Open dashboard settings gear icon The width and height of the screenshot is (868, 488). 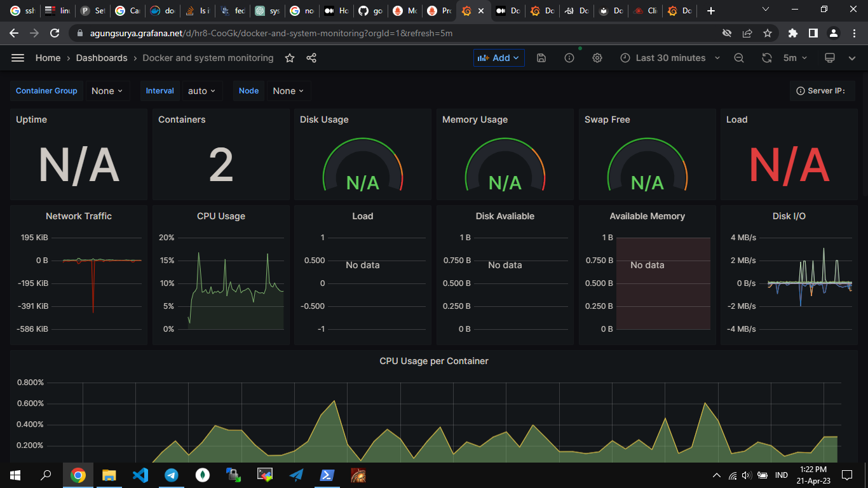coord(597,58)
